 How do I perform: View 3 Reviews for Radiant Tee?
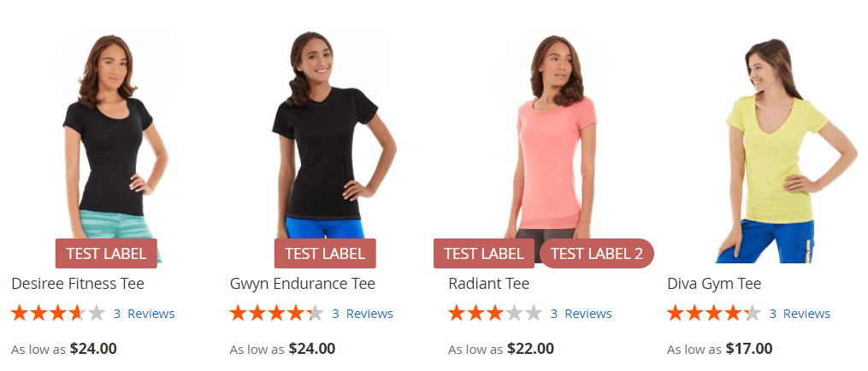[x=582, y=314]
